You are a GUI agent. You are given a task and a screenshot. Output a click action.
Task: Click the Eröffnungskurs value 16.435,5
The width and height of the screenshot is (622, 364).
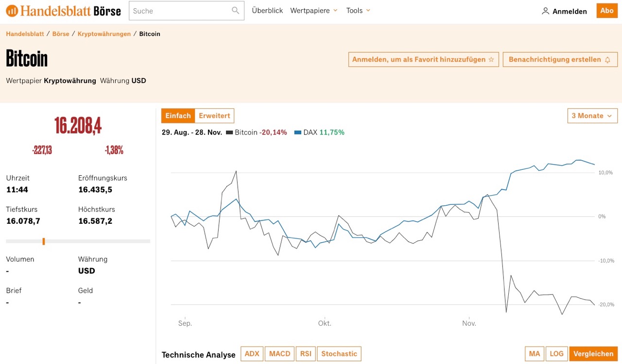(95, 190)
